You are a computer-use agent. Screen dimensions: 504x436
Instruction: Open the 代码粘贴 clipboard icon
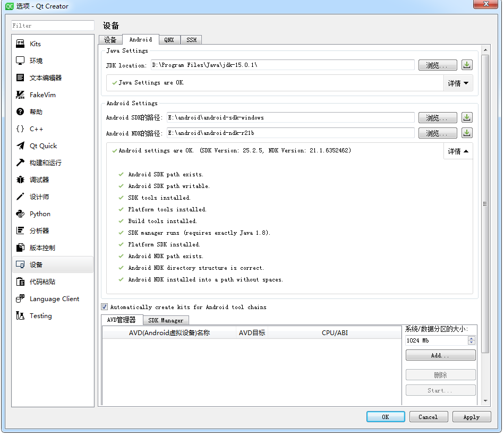pyautogui.click(x=20, y=282)
